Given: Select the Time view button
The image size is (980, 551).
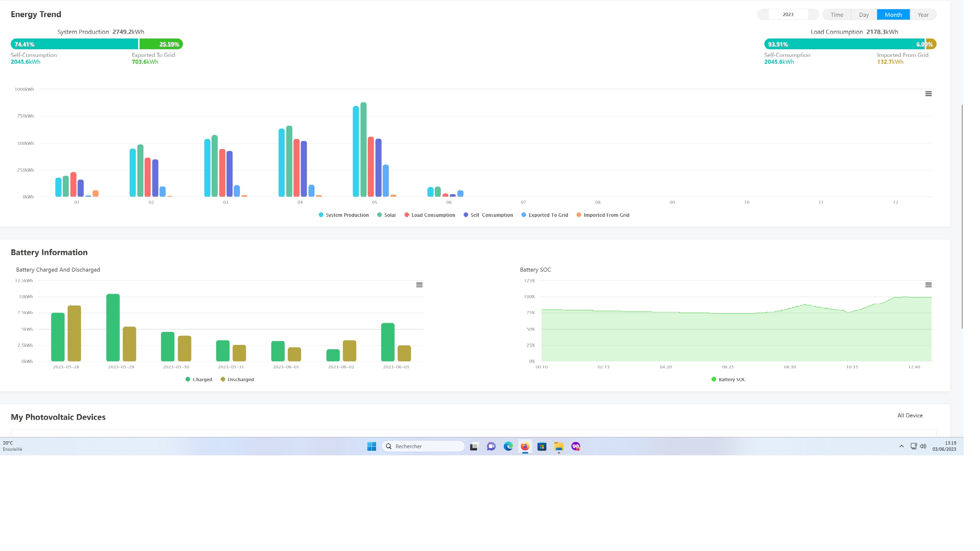Looking at the screenshot, I should coord(837,15).
